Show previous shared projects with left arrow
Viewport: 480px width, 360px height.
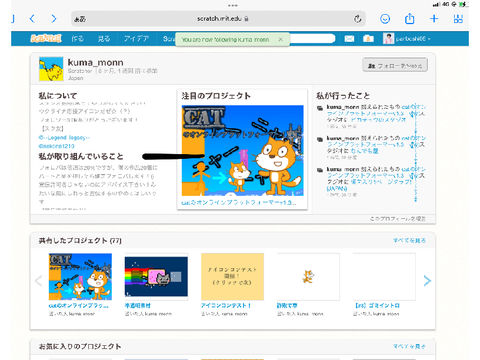38,281
